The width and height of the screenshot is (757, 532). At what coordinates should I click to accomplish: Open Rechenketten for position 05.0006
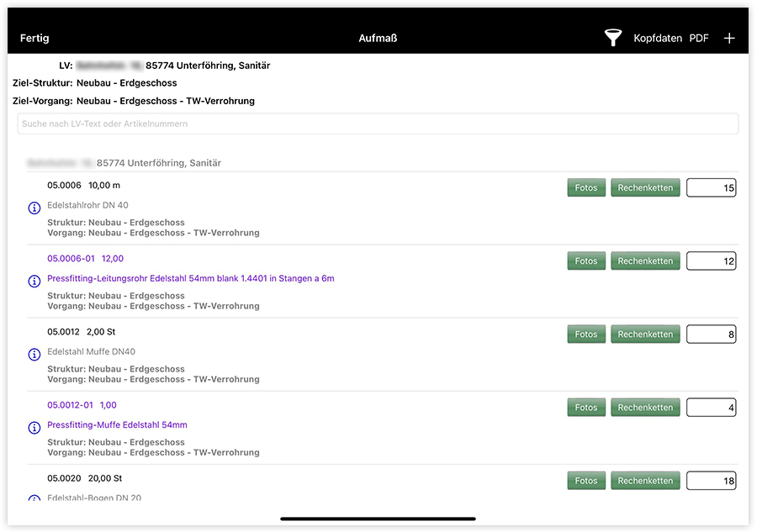(x=645, y=187)
